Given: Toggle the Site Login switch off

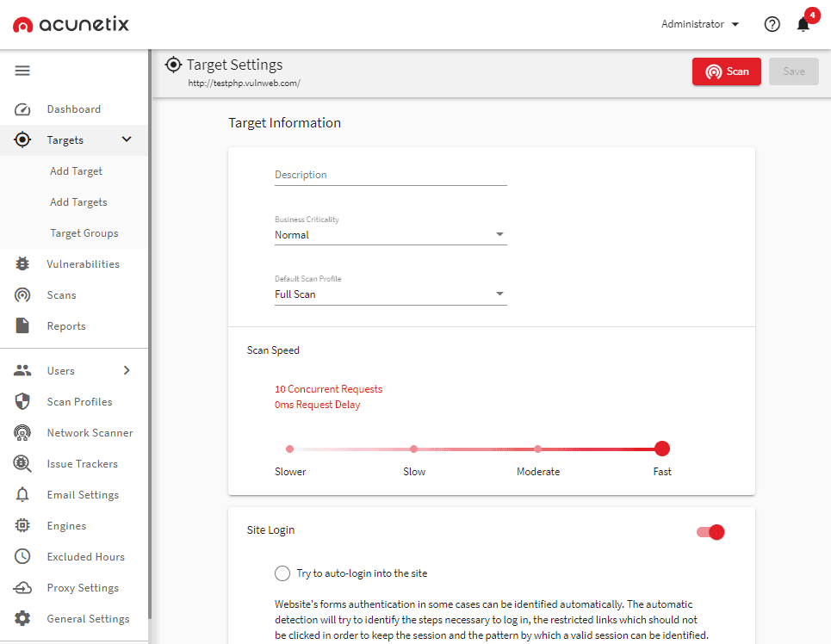Looking at the screenshot, I should coord(710,532).
